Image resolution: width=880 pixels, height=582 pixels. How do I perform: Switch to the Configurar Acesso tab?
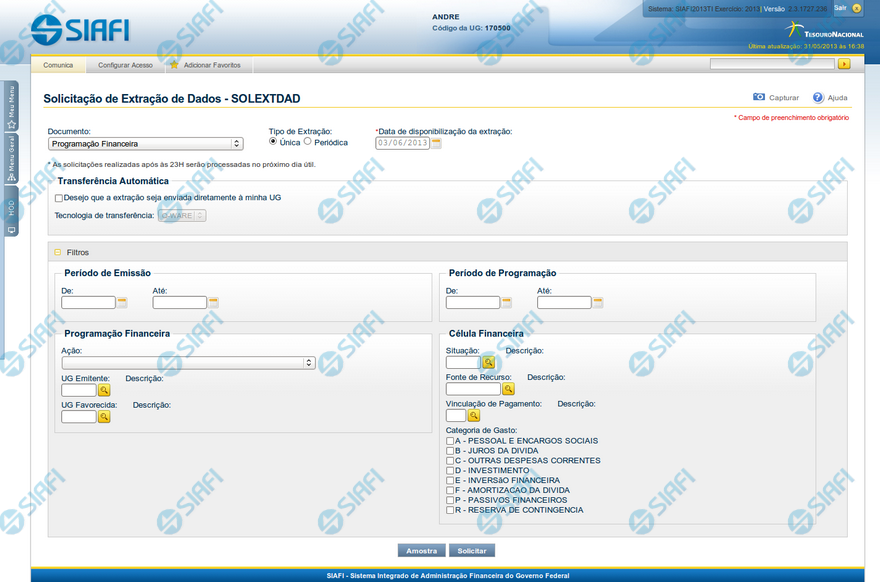pos(125,65)
